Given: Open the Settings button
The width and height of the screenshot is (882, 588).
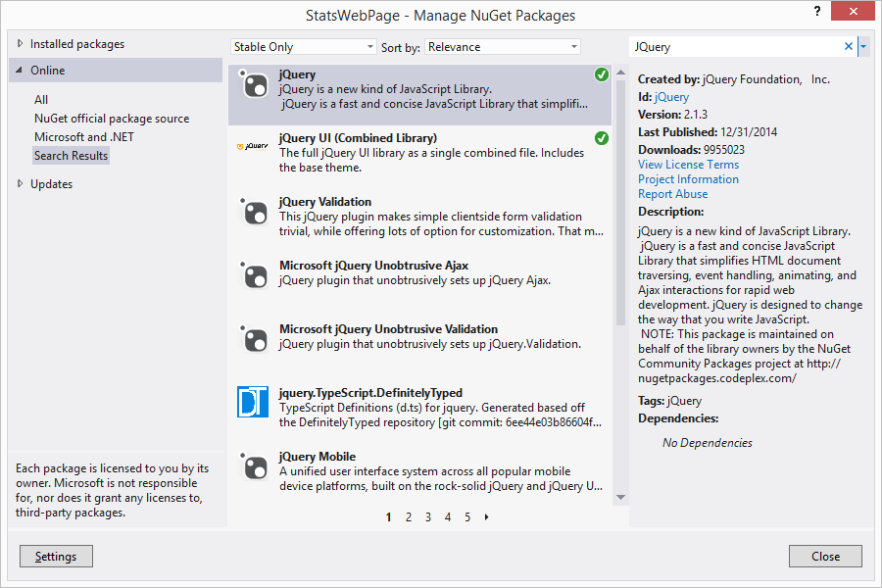Looking at the screenshot, I should tap(56, 557).
